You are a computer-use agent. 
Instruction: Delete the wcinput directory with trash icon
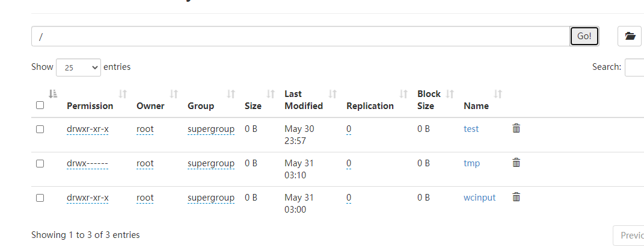coord(517,197)
